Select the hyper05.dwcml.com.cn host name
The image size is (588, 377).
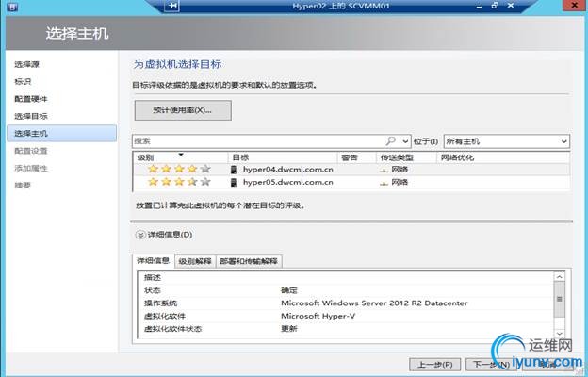tap(288, 182)
